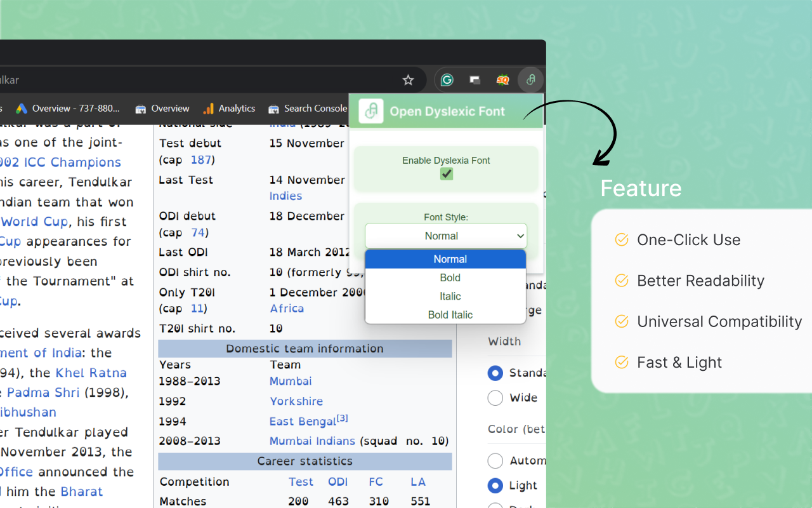Click the FC column header link

click(x=376, y=482)
